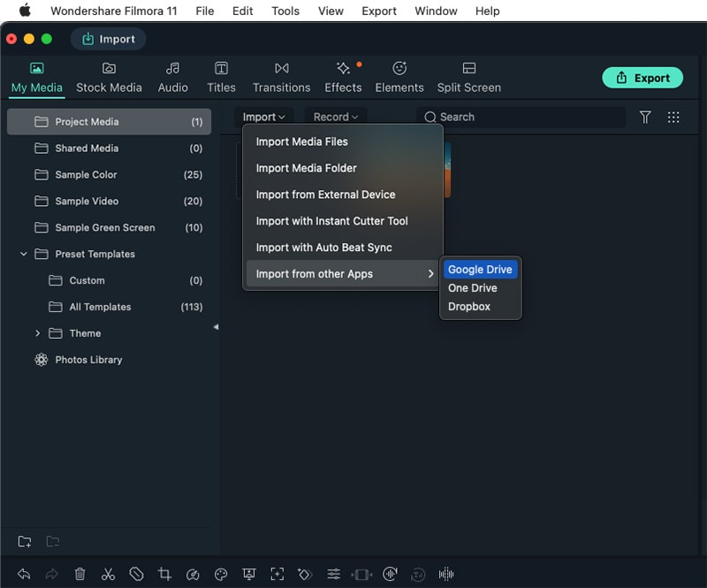Click the Keyframing diamond icon

coord(305,575)
